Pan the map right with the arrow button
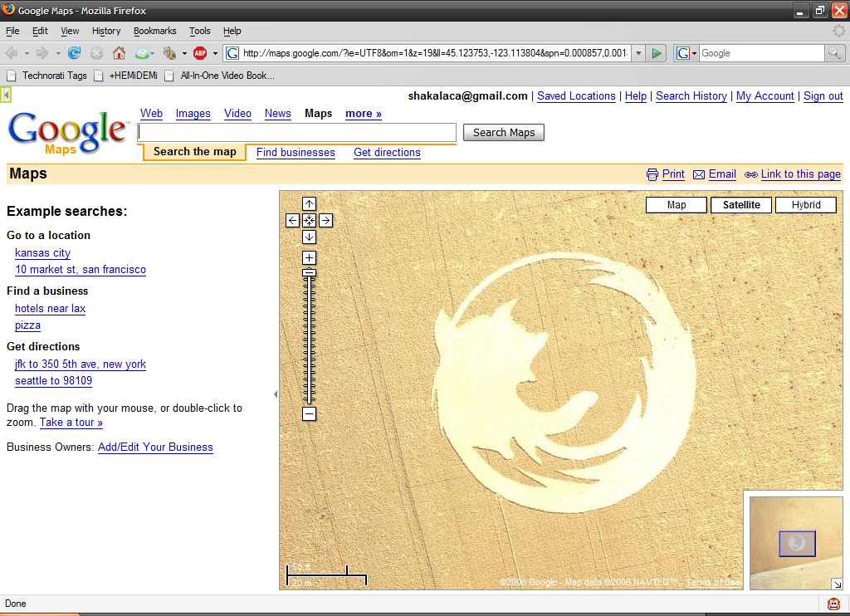850x616 pixels. click(325, 220)
